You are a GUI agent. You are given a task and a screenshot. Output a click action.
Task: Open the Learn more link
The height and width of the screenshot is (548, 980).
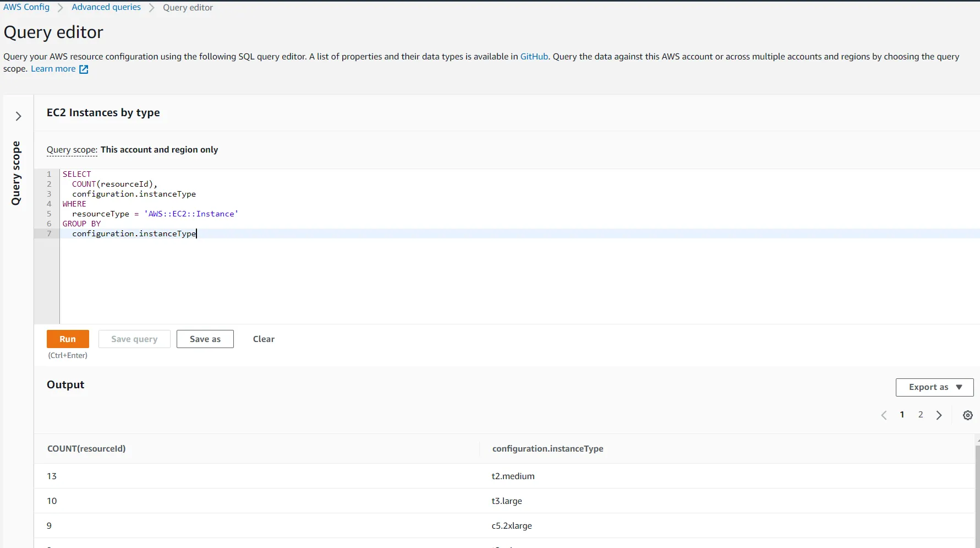pyautogui.click(x=53, y=69)
